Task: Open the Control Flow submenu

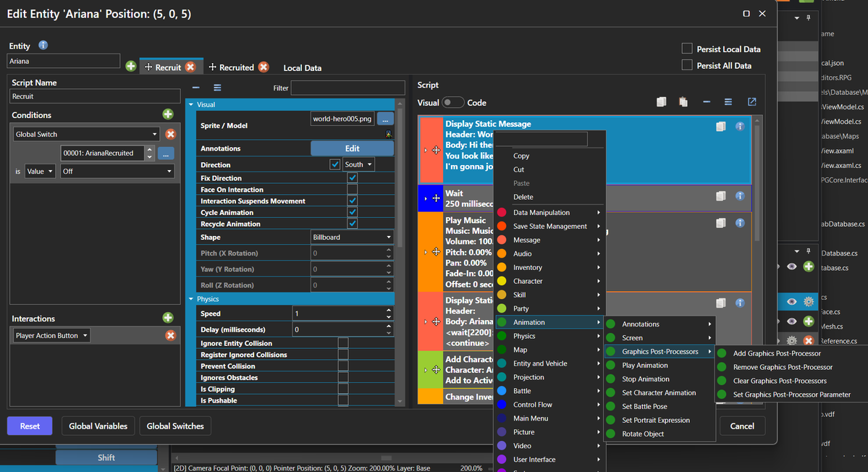Action: click(549, 405)
